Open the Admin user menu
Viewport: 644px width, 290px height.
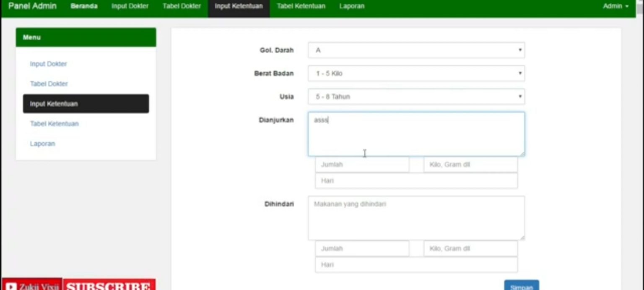point(615,6)
